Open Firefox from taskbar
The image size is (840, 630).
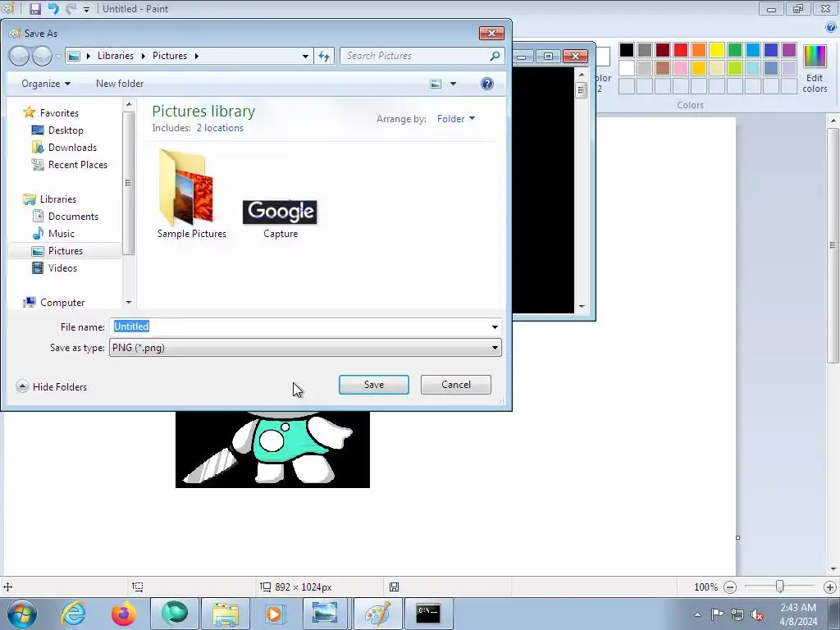pos(124,614)
